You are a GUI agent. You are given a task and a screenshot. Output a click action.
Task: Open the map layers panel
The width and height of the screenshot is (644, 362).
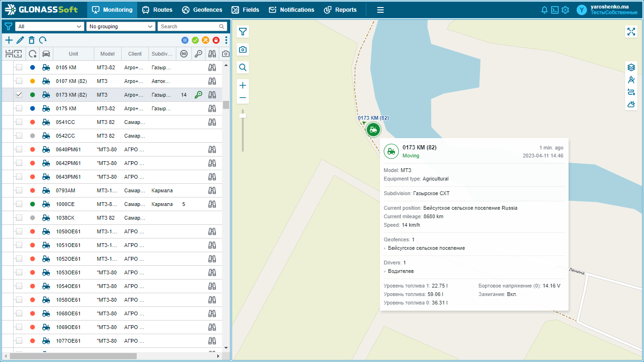(631, 67)
